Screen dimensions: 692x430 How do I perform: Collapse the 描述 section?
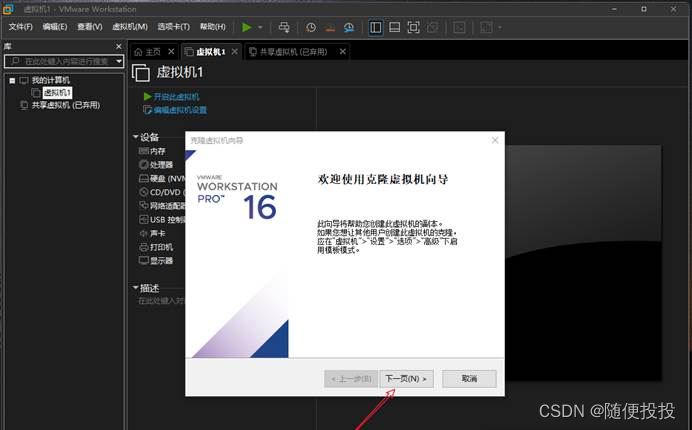click(135, 288)
